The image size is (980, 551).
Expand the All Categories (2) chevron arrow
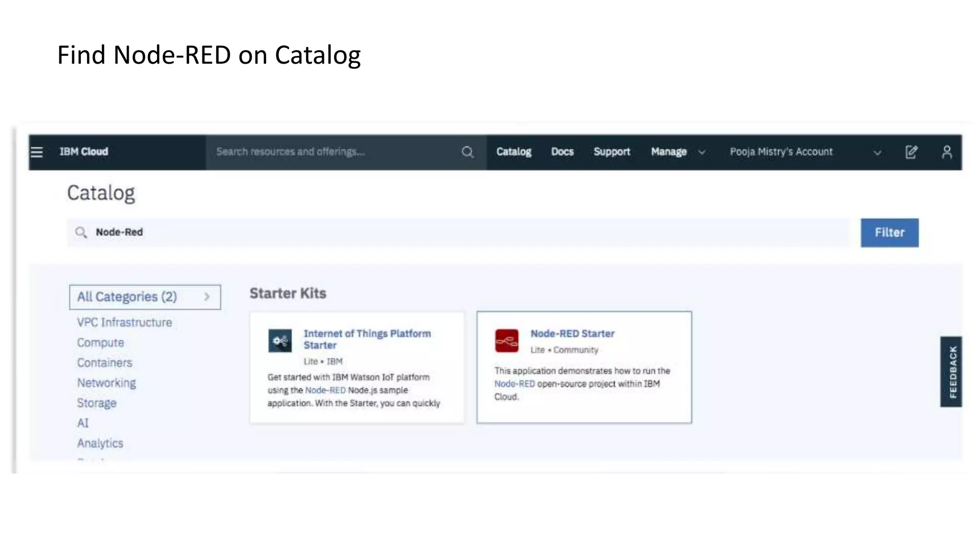(x=207, y=297)
